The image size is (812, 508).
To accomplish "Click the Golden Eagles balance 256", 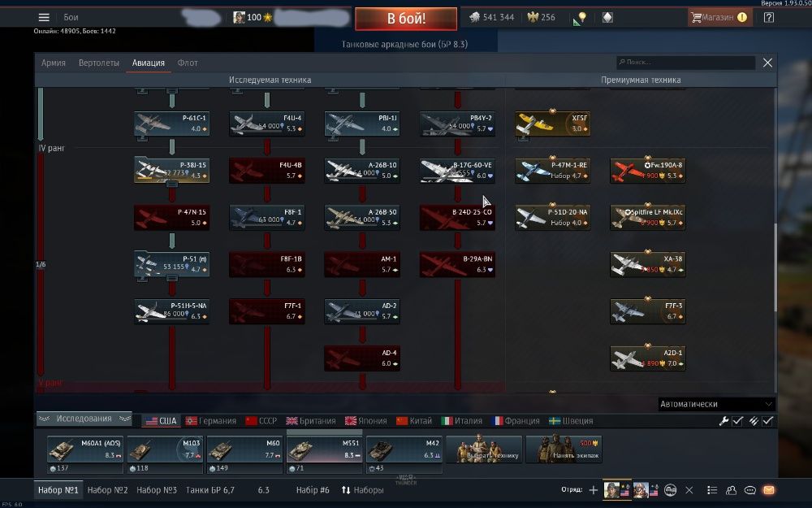I will click(x=541, y=17).
